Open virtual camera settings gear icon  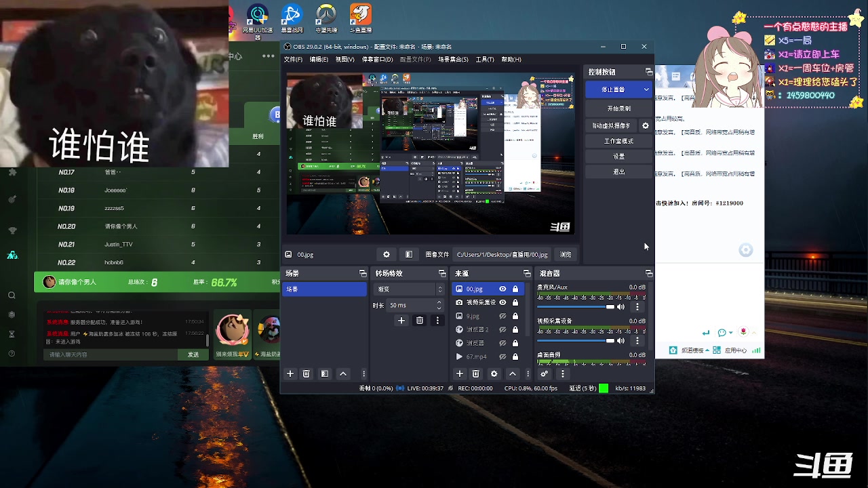pos(645,126)
